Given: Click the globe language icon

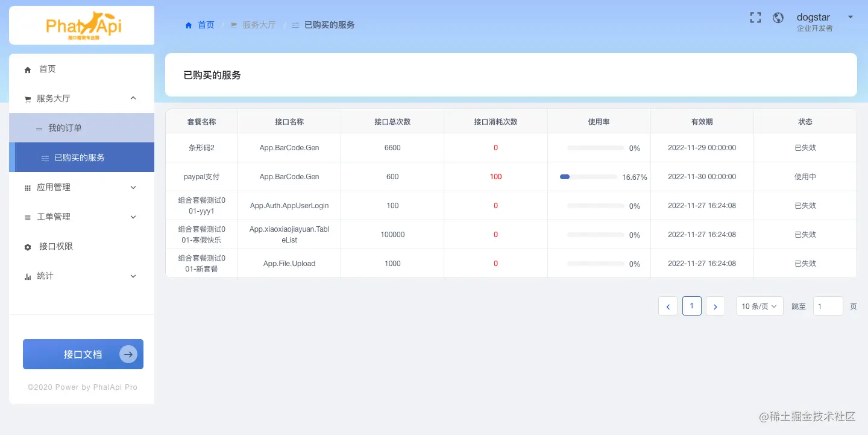Looking at the screenshot, I should pyautogui.click(x=778, y=17).
